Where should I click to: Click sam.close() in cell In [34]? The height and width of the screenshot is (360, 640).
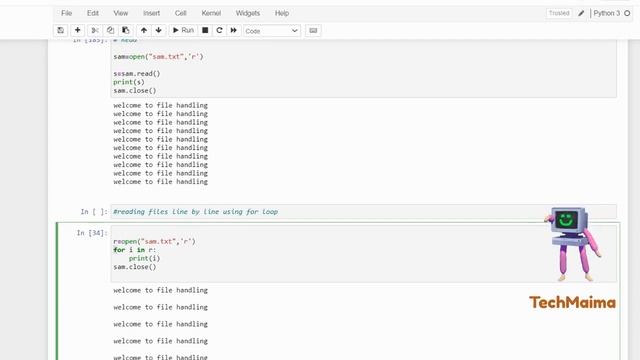point(135,267)
